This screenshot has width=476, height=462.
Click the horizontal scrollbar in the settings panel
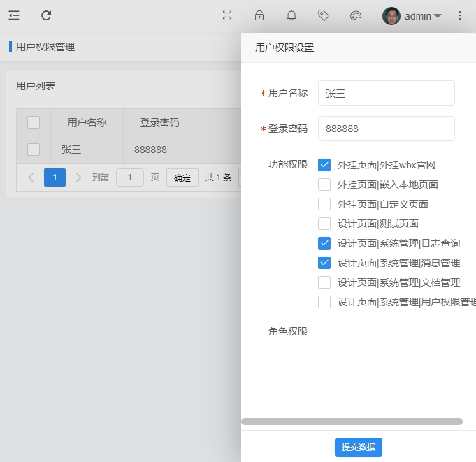(x=352, y=421)
